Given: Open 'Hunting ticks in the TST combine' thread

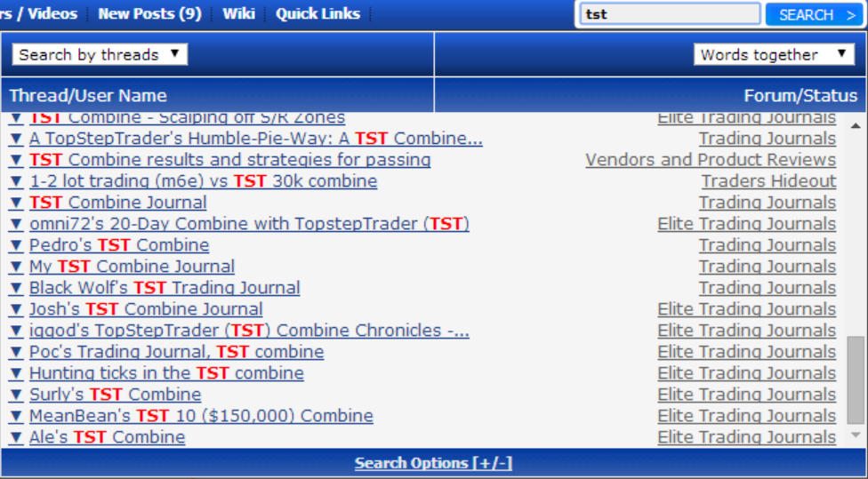Looking at the screenshot, I should tap(166, 373).
